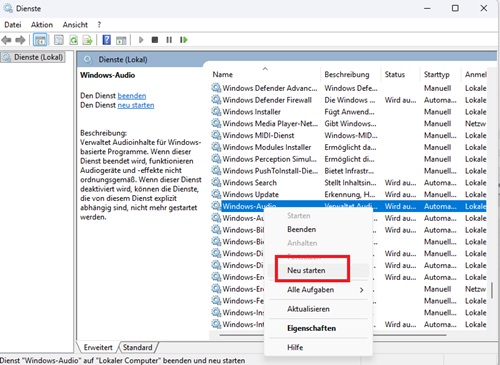Click the Stop service square icon

[155, 40]
